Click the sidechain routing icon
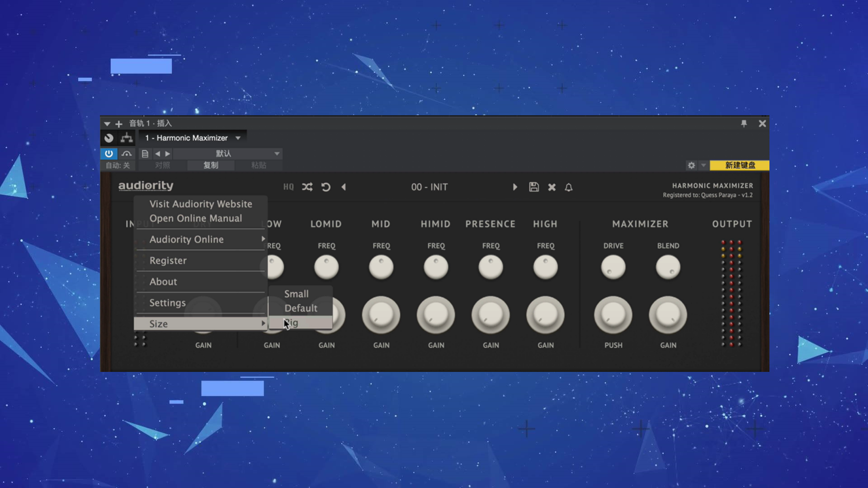Screen dimensions: 868x488 coord(127,137)
